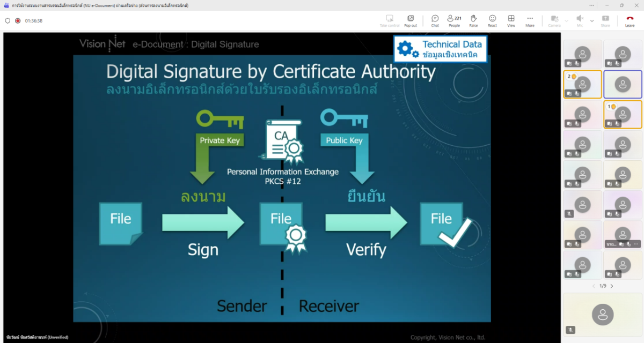The image size is (644, 343).
Task: Open the React emoji menu
Action: (492, 20)
